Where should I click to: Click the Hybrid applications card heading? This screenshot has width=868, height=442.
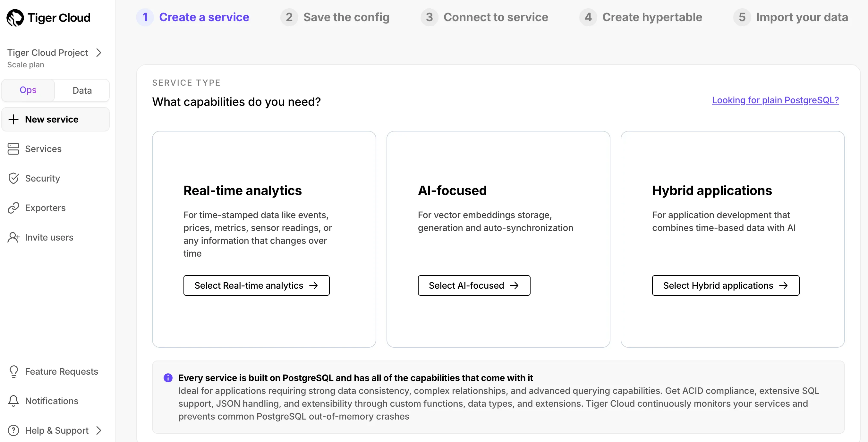[712, 191]
